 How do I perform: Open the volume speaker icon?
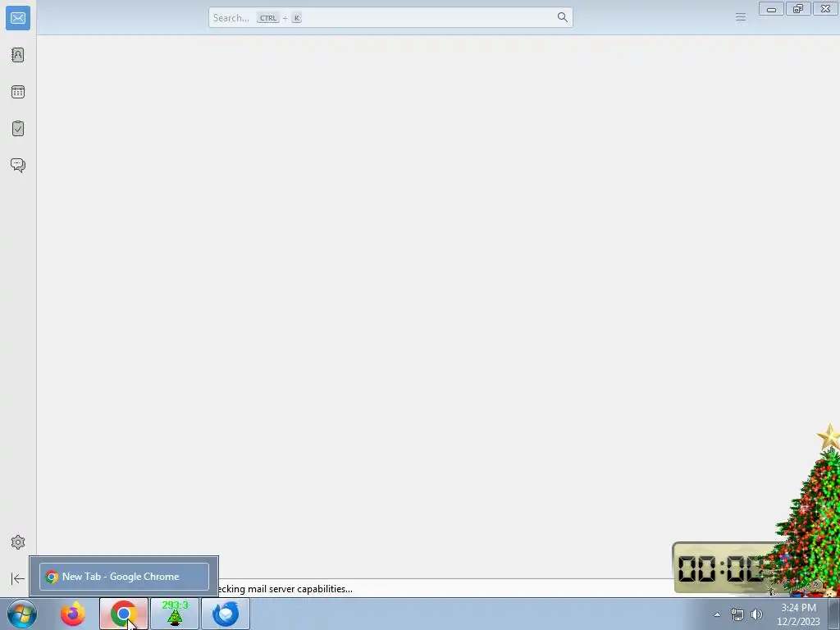tap(756, 614)
